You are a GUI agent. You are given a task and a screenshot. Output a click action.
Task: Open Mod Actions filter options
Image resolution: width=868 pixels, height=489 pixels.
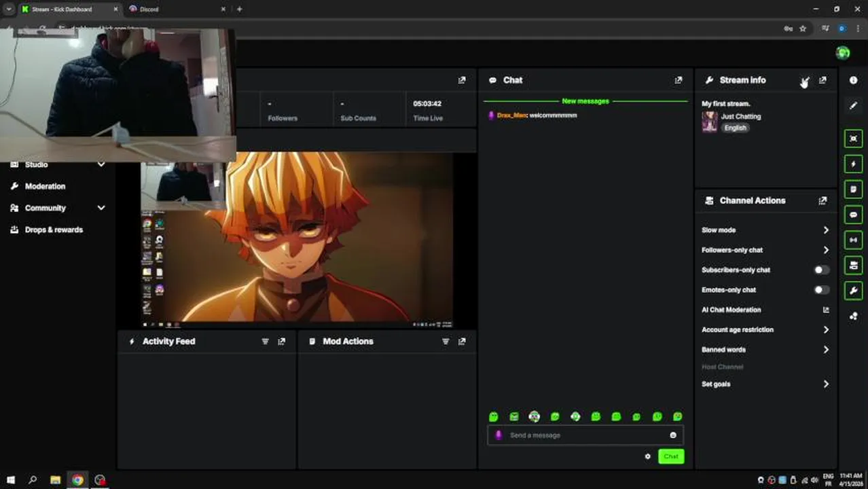446,342
